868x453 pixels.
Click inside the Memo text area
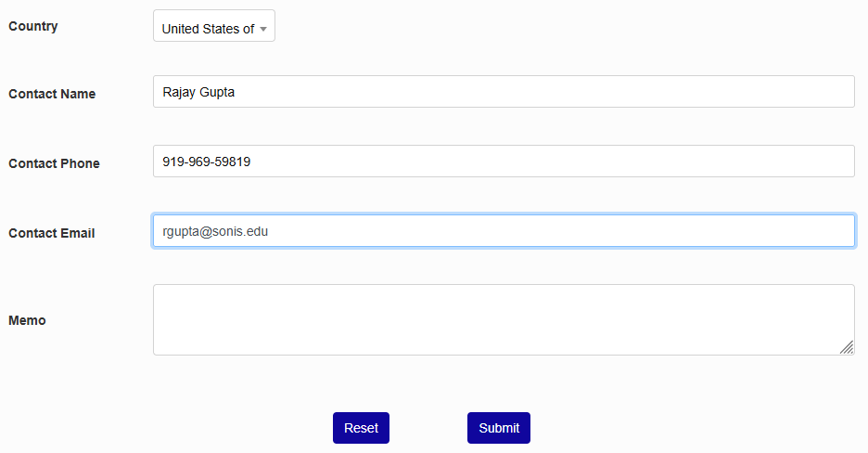pyautogui.click(x=503, y=319)
